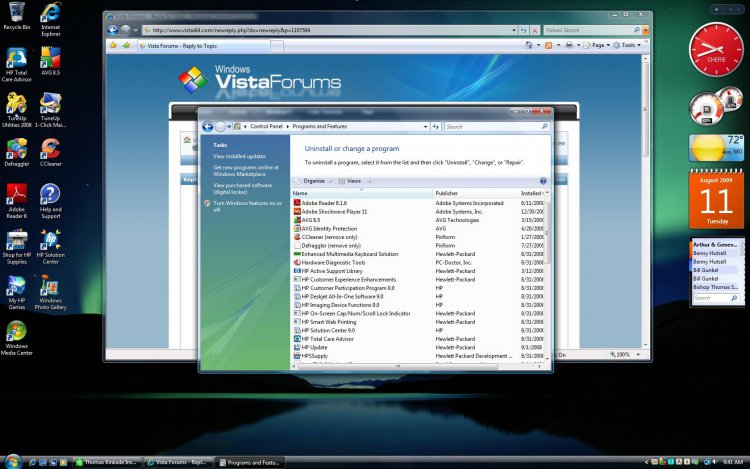The image size is (750, 469).
Task: Click the IE Home toolbar icon
Action: point(529,45)
